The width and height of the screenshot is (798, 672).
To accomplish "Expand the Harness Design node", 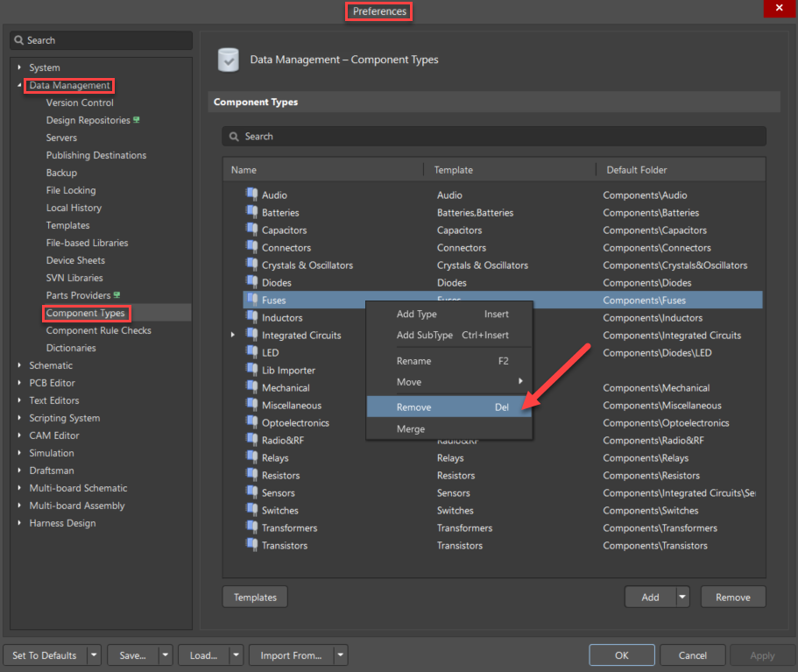I will tap(19, 523).
